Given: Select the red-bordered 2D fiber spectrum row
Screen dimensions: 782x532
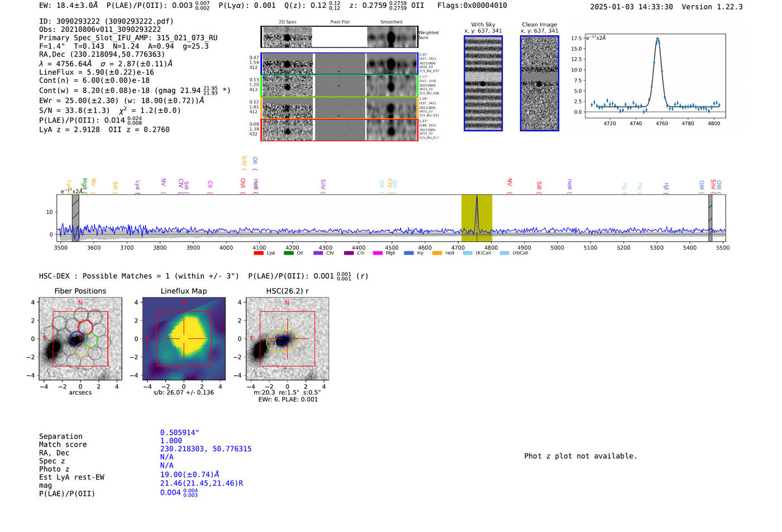Looking at the screenshot, I should (x=339, y=130).
